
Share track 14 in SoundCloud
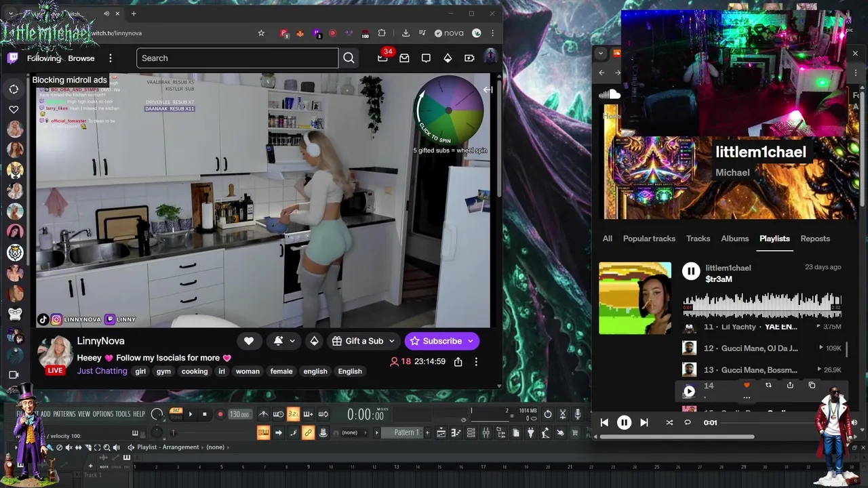[x=790, y=385]
